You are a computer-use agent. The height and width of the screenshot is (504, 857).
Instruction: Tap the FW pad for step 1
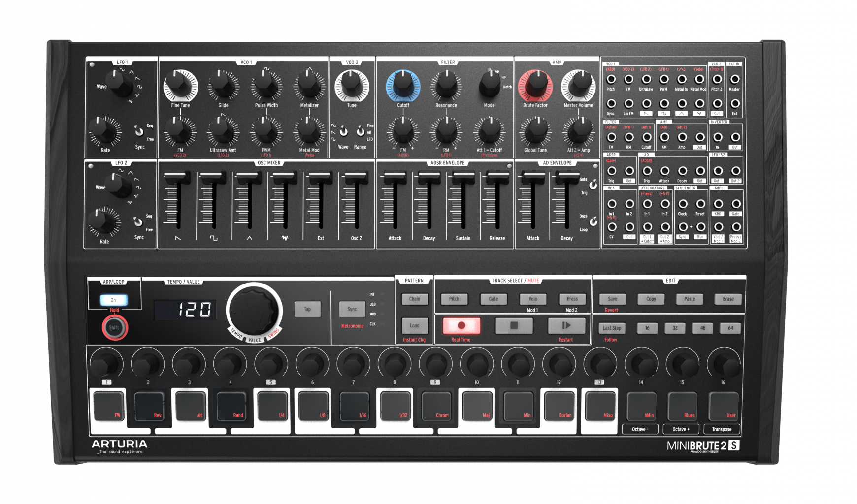click(x=108, y=406)
